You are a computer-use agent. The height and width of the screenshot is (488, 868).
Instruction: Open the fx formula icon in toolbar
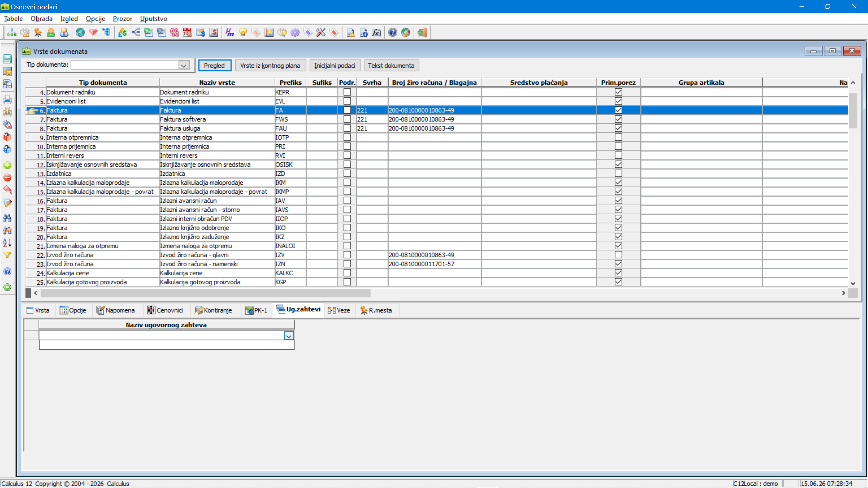[376, 32]
